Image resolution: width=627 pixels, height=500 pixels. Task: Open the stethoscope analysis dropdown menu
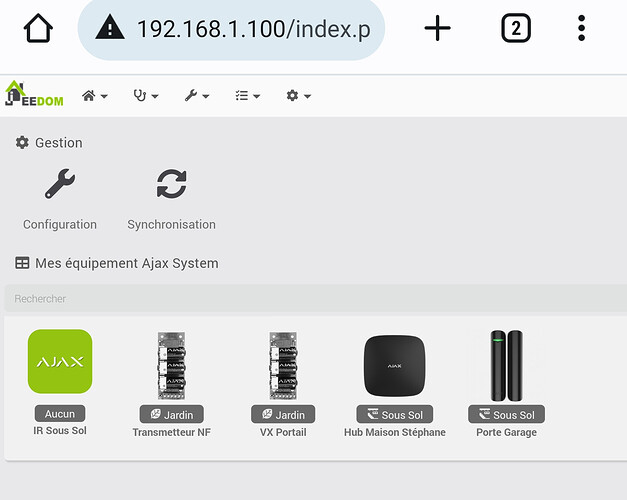coord(146,96)
